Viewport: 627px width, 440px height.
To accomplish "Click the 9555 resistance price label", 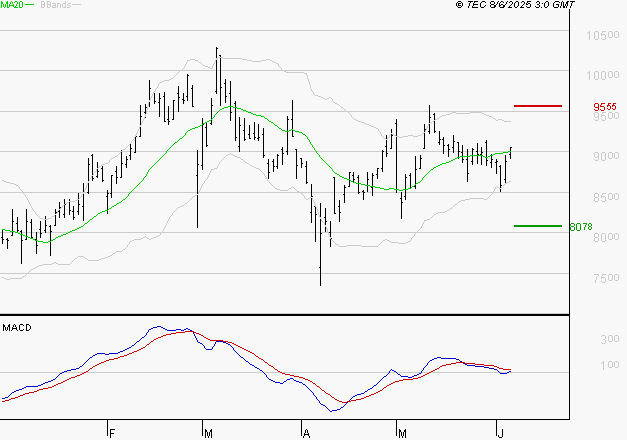I will (605, 107).
